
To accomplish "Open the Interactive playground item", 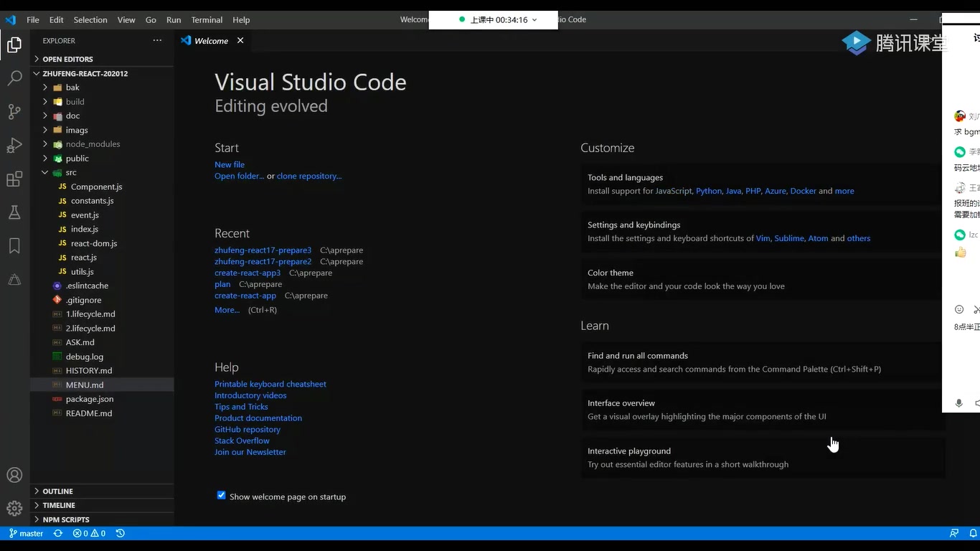I will [x=763, y=458].
